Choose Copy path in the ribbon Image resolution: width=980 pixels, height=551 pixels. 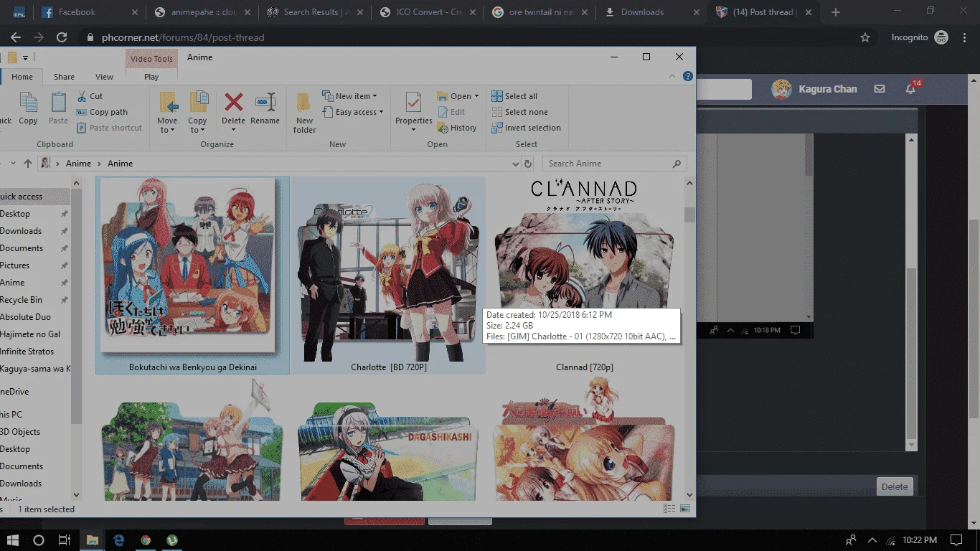coord(101,112)
